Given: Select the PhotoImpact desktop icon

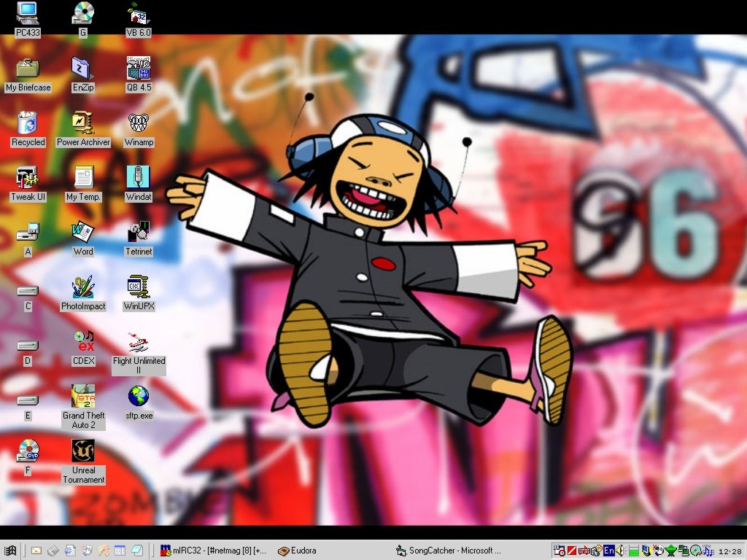Looking at the screenshot, I should coord(83,287).
